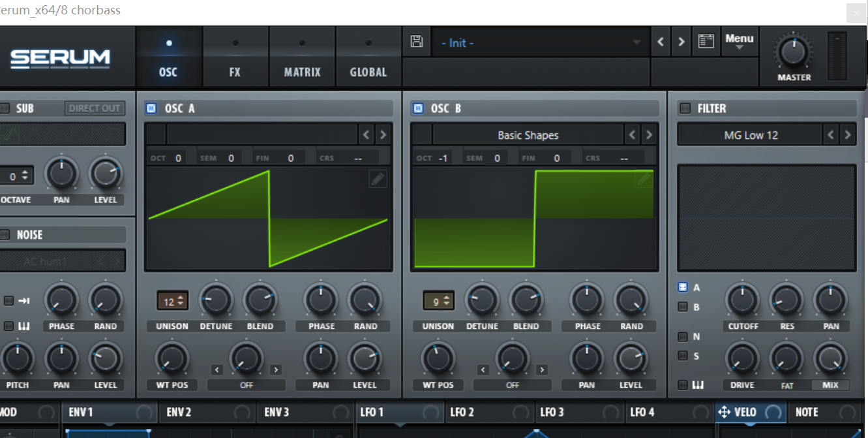This screenshot has height=438, width=868.
Task: Select the ENV 2 tab
Action: (x=207, y=413)
